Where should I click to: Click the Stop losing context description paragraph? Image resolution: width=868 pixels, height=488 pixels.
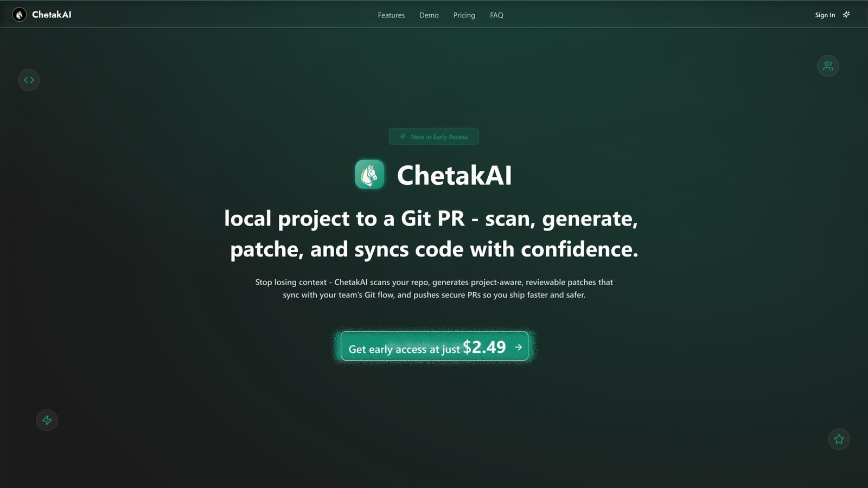(x=434, y=288)
